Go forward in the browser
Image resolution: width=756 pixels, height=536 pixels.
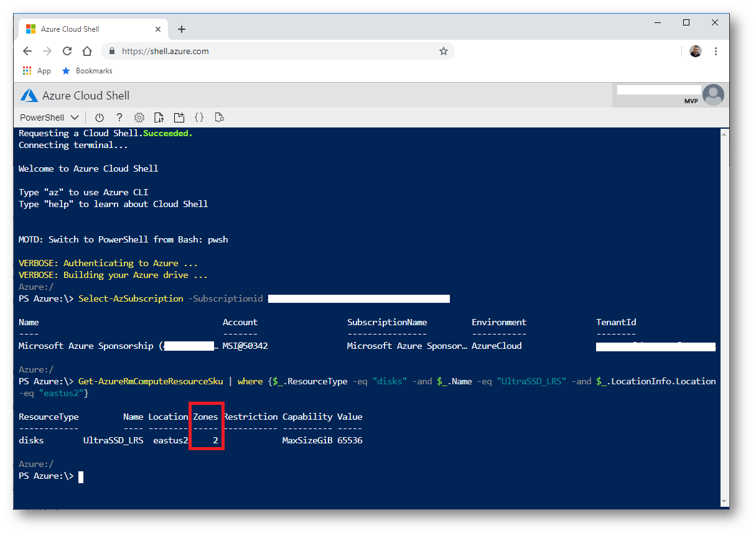point(47,51)
